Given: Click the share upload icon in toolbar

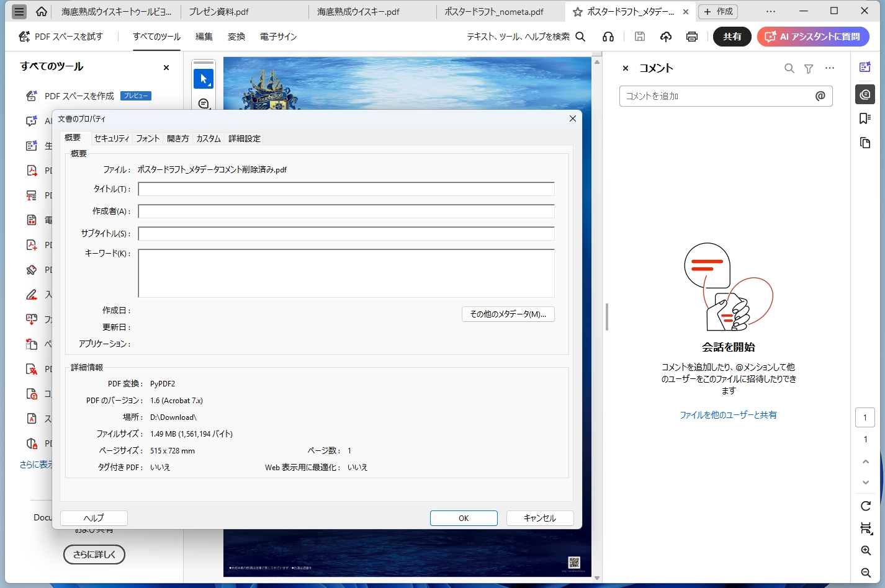Looking at the screenshot, I should [x=666, y=37].
